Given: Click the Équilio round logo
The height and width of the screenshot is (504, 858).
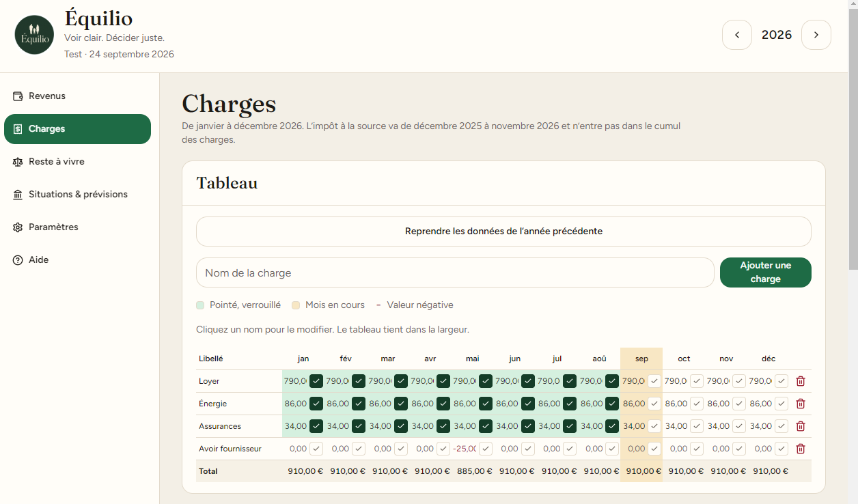Looking at the screenshot, I should coord(34,35).
